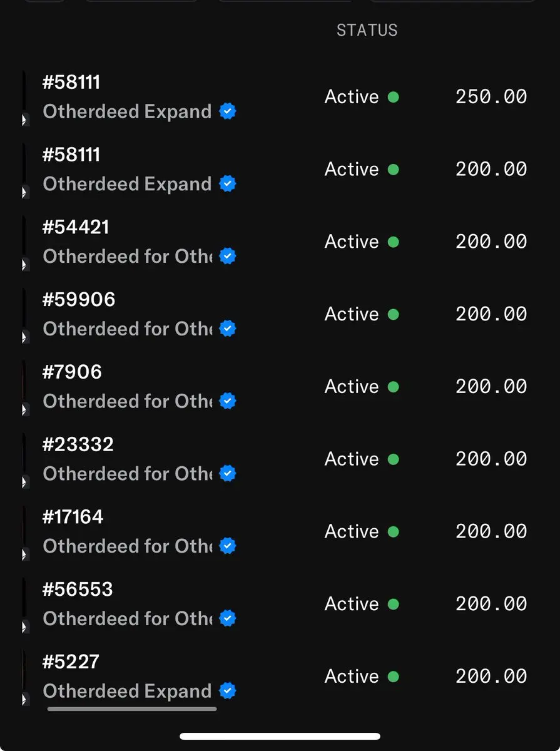
Task: Open thumbnail of first #58111 listing
Action: coord(25,98)
